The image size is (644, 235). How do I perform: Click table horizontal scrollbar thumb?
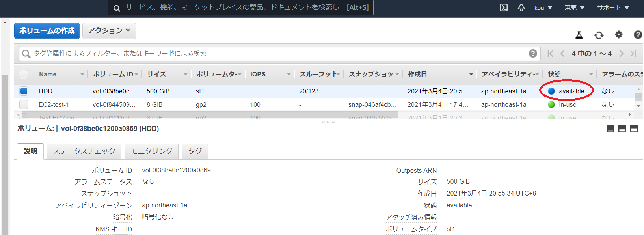tap(210, 115)
